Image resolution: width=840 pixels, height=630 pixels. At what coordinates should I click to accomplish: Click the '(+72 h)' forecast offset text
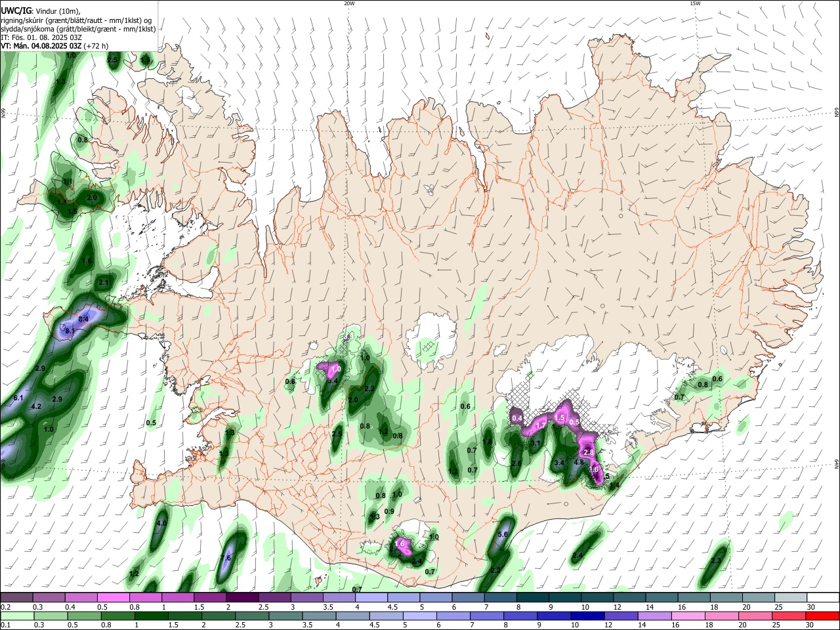[x=96, y=46]
